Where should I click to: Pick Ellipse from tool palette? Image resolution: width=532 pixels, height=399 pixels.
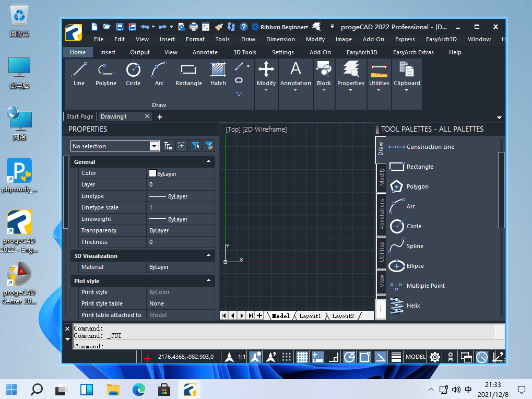point(407,266)
